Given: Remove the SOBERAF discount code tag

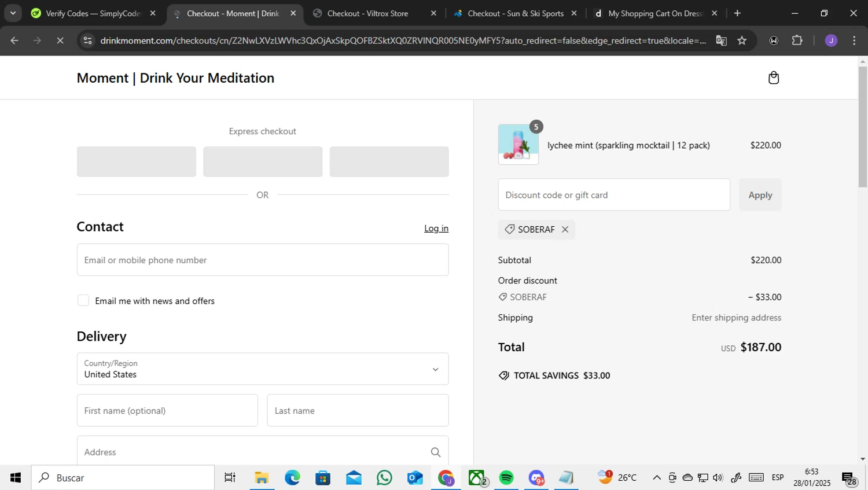Looking at the screenshot, I should 565,230.
